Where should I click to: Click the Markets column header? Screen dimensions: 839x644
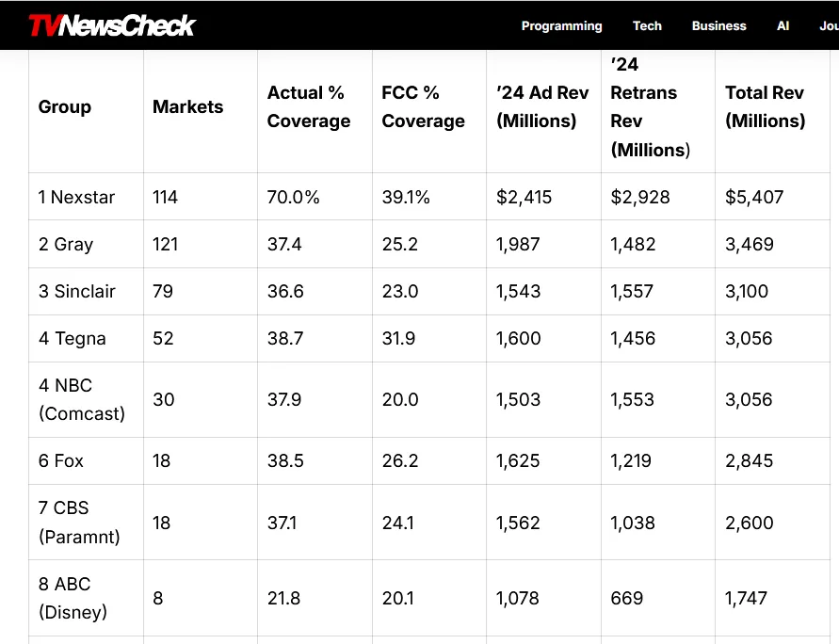coord(188,107)
